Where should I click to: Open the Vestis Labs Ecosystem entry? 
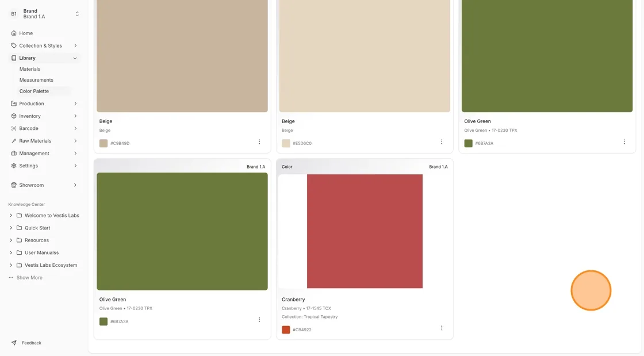pyautogui.click(x=51, y=265)
